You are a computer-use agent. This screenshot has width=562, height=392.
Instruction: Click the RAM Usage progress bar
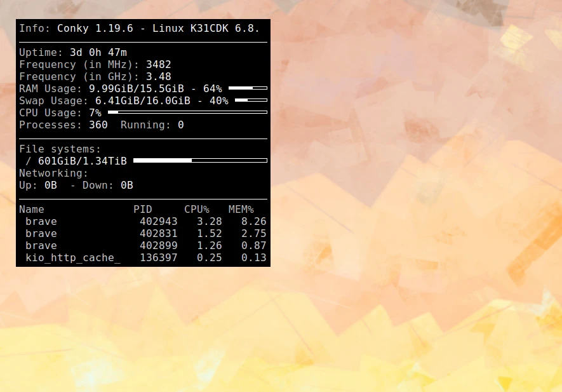click(248, 88)
